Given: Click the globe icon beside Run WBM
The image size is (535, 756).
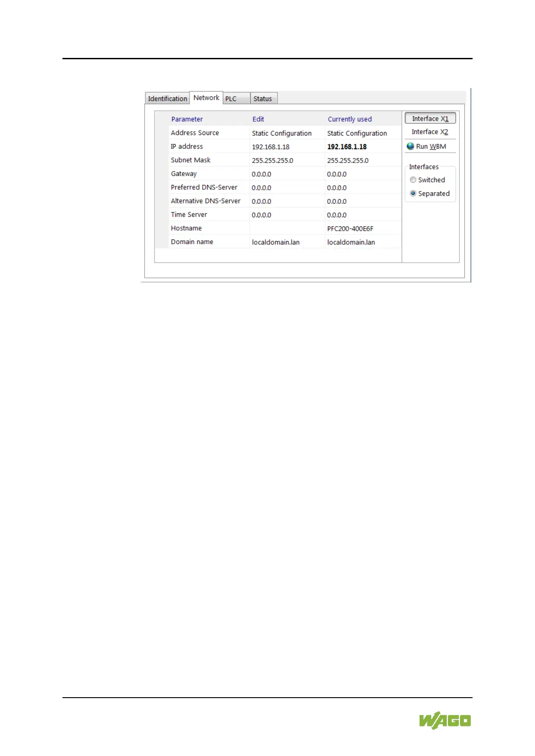Looking at the screenshot, I should tap(410, 146).
